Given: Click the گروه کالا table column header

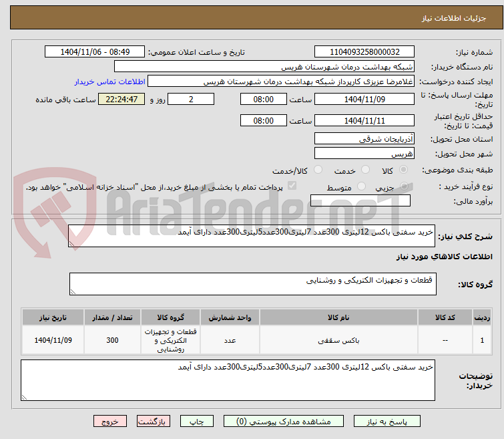Looking at the screenshot, I should tap(171, 317).
